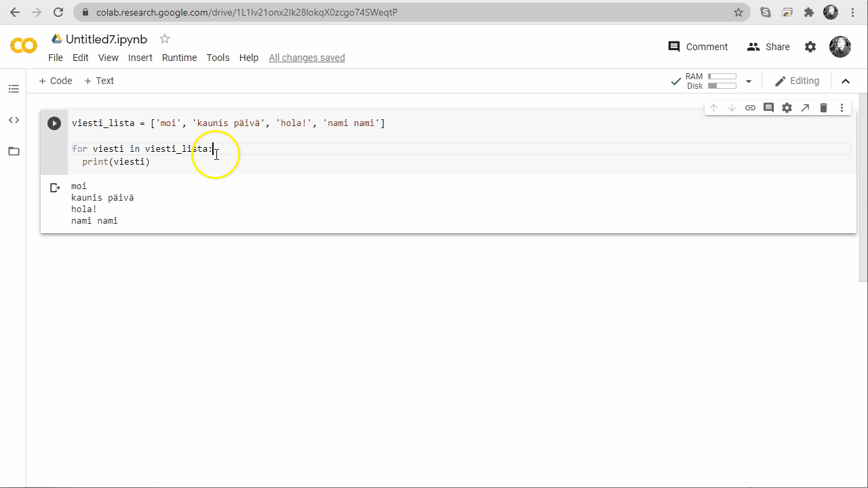Add a new Text cell
Viewport: 868px width, 488px height.
pyautogui.click(x=99, y=81)
